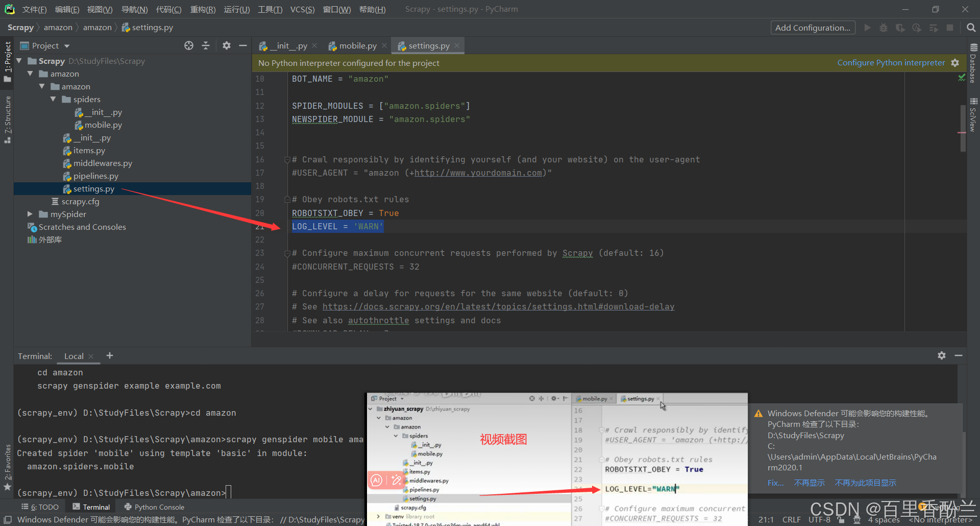Select scrapy.cfg in project tree
Screen dimensions: 980x526
pos(80,201)
